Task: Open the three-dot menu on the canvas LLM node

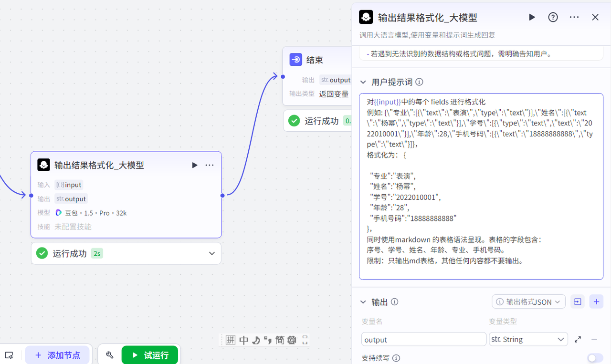Action: pos(210,165)
